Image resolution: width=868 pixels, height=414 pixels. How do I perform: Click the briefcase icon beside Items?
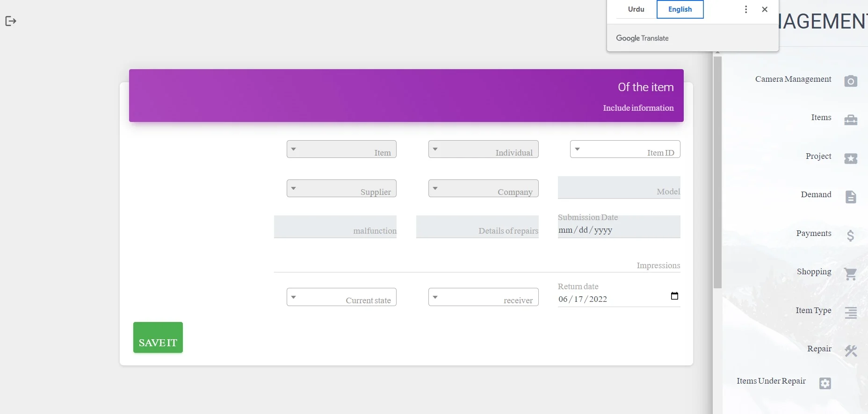tap(850, 120)
